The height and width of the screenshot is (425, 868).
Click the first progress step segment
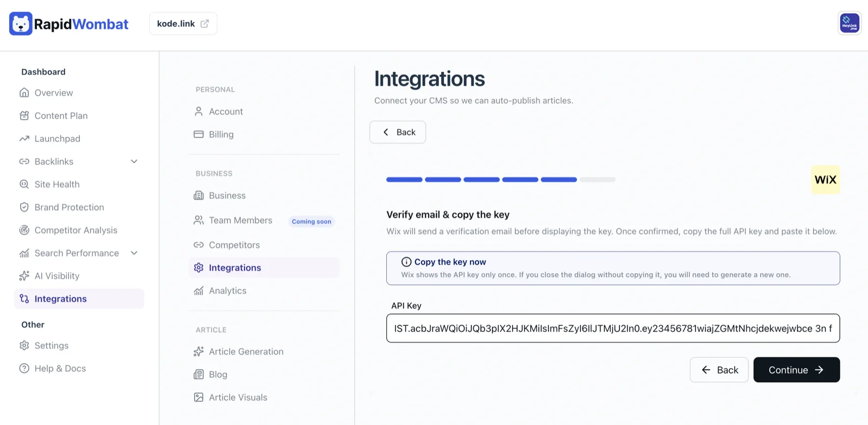(404, 179)
